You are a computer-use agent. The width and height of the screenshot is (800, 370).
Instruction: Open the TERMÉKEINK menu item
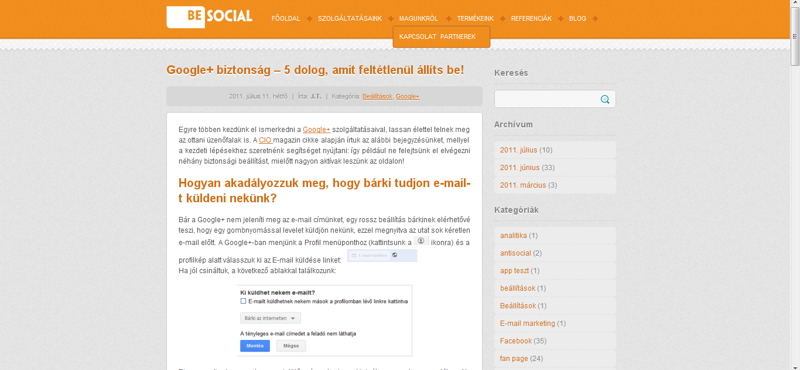(475, 18)
